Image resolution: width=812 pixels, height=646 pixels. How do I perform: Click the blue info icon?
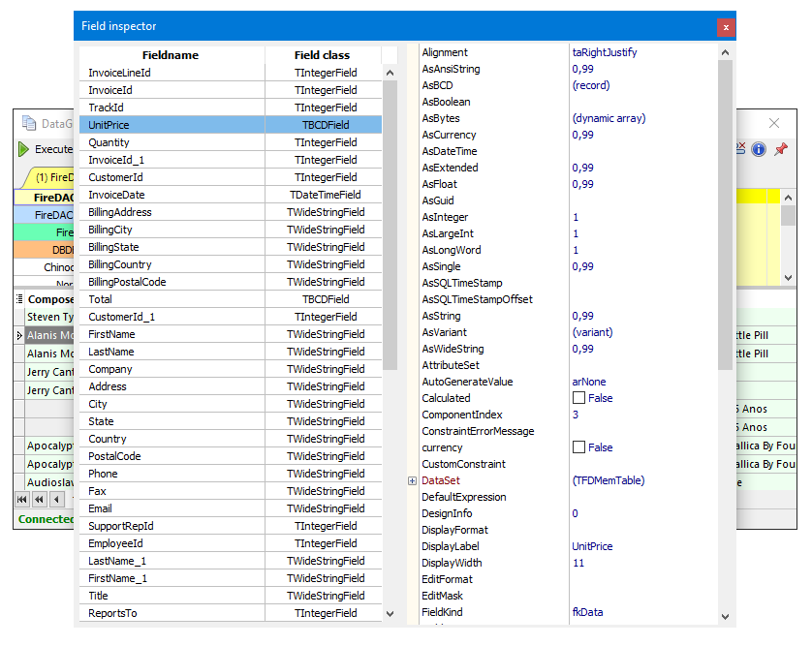759,149
